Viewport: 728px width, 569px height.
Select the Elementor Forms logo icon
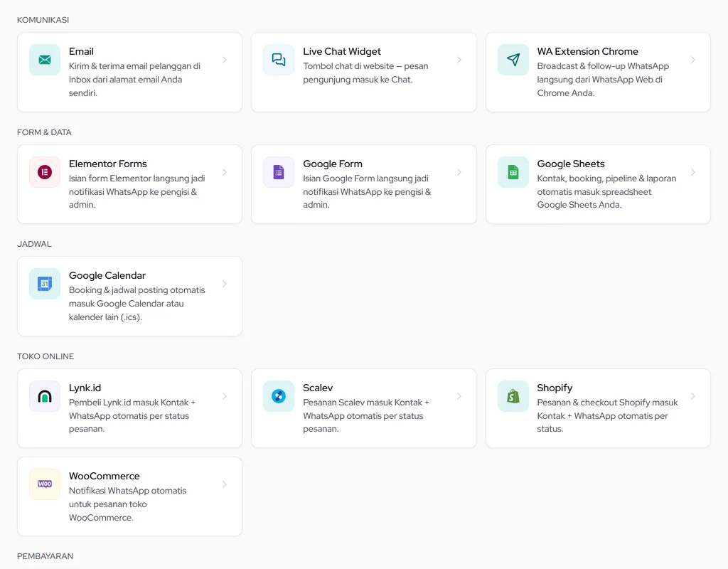45,172
